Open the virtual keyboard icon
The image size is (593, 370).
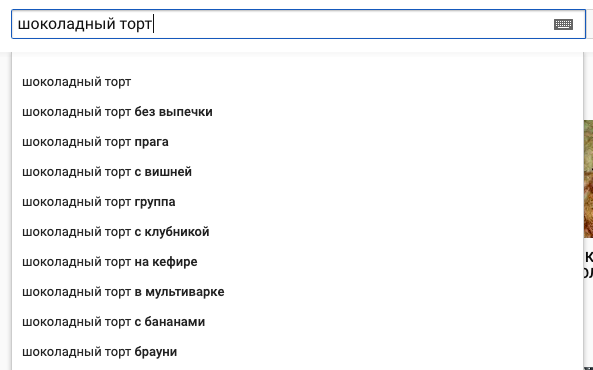click(x=563, y=25)
